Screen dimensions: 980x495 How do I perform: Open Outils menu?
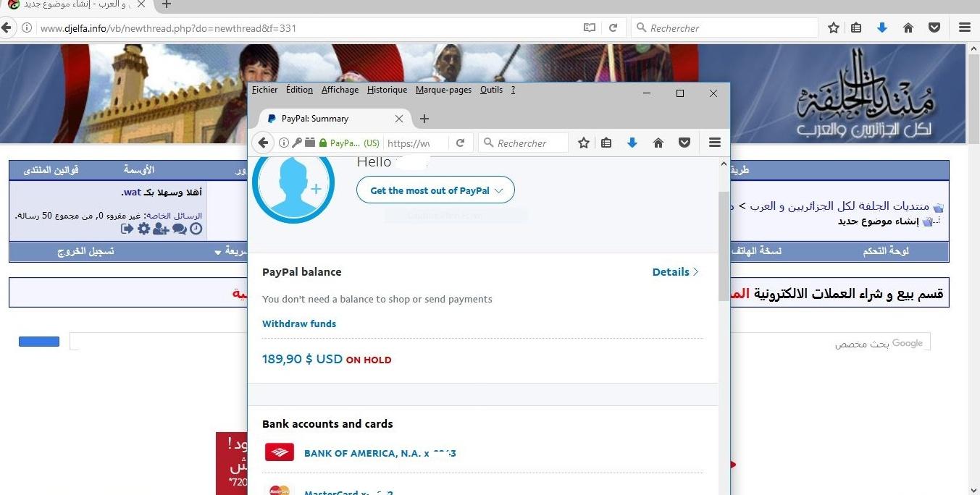491,90
